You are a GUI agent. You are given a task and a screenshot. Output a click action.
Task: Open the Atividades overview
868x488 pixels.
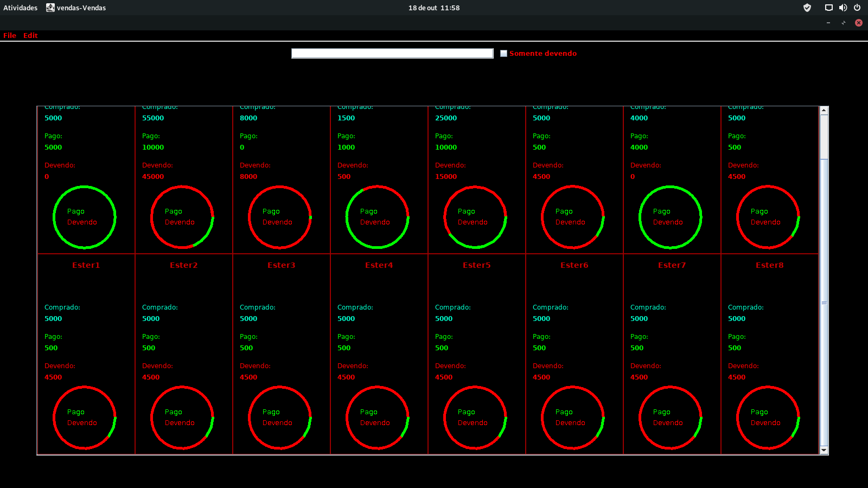pyautogui.click(x=21, y=8)
